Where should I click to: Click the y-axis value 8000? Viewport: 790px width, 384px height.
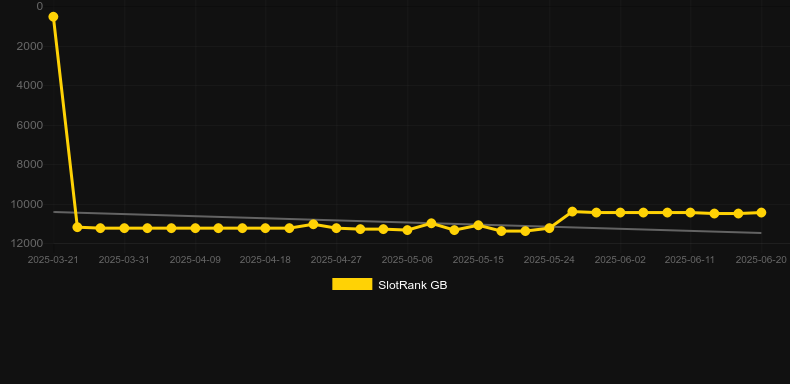tap(30, 164)
